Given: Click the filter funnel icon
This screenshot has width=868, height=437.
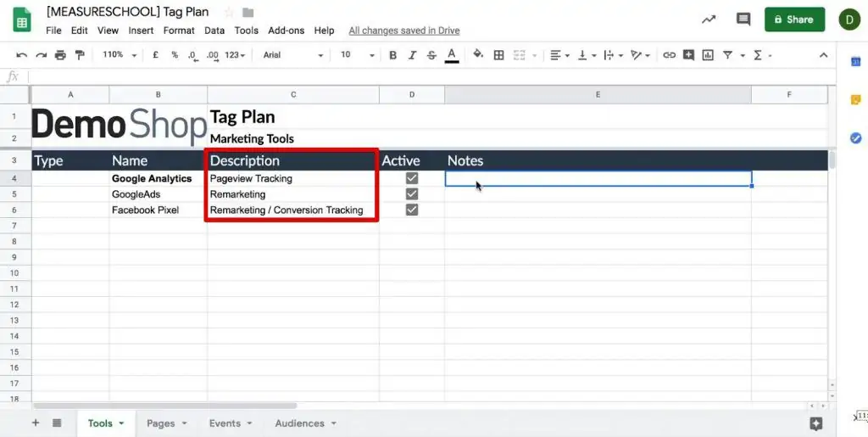Looking at the screenshot, I should 727,55.
